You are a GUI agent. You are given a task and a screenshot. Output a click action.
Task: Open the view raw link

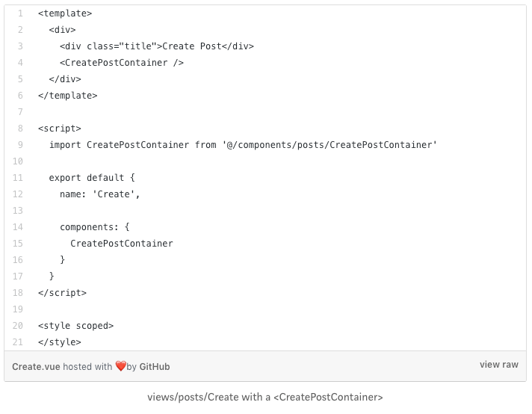[x=498, y=365]
